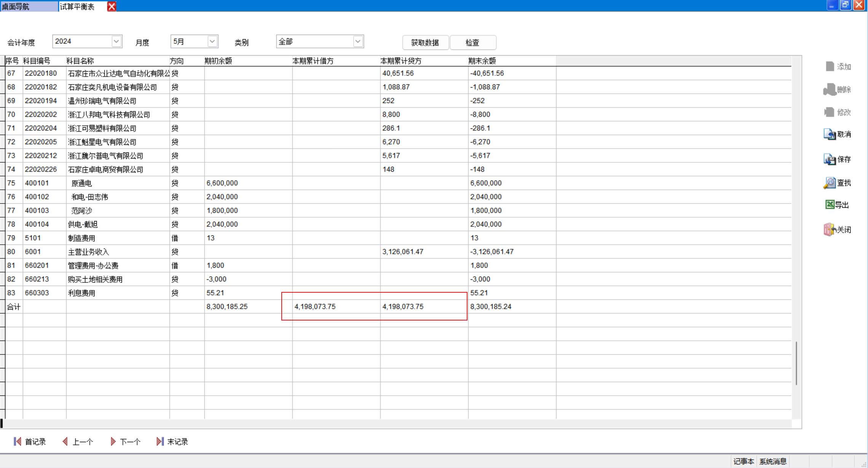
Task: Expand the accounting year dropdown
Action: (116, 41)
